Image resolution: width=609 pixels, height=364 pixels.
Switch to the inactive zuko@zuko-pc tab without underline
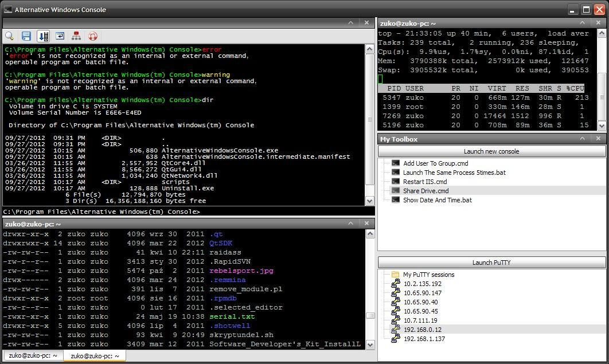(x=33, y=355)
